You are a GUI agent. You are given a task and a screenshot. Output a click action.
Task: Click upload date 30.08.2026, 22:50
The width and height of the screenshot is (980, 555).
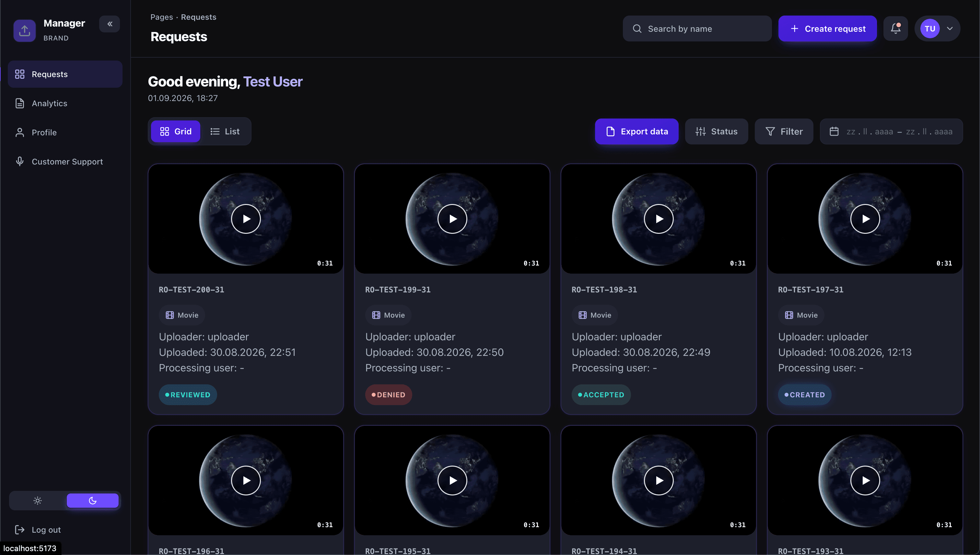tap(460, 352)
